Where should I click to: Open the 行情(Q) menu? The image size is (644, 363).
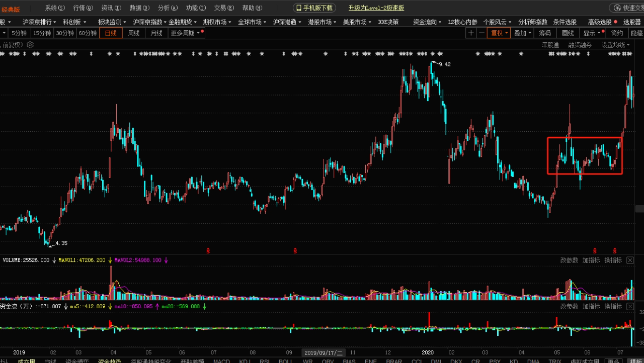(83, 8)
